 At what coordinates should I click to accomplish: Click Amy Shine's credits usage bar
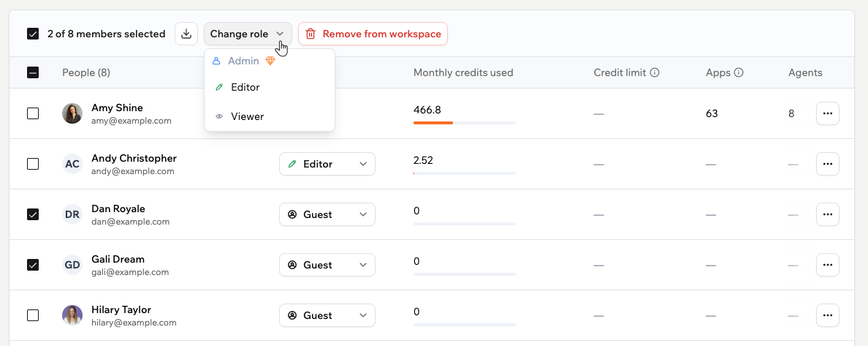click(x=465, y=123)
